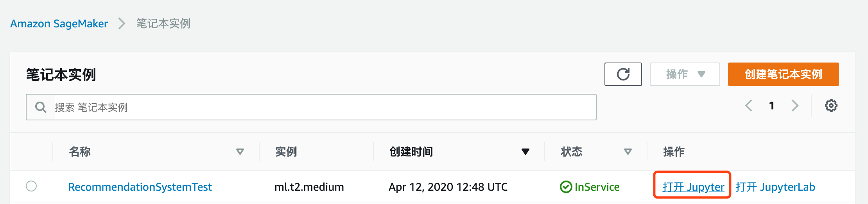Navigate to Amazon SageMaker breadcrumb
The height and width of the screenshot is (204, 868).
(x=59, y=23)
